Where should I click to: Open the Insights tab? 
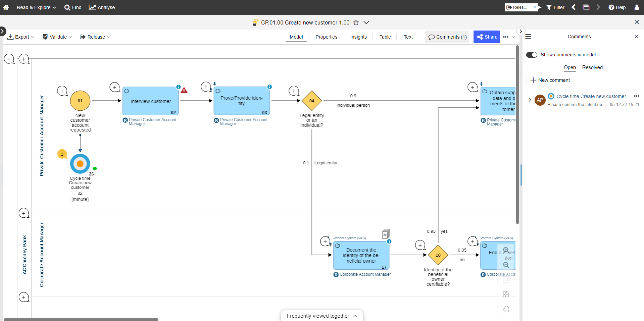tap(358, 37)
